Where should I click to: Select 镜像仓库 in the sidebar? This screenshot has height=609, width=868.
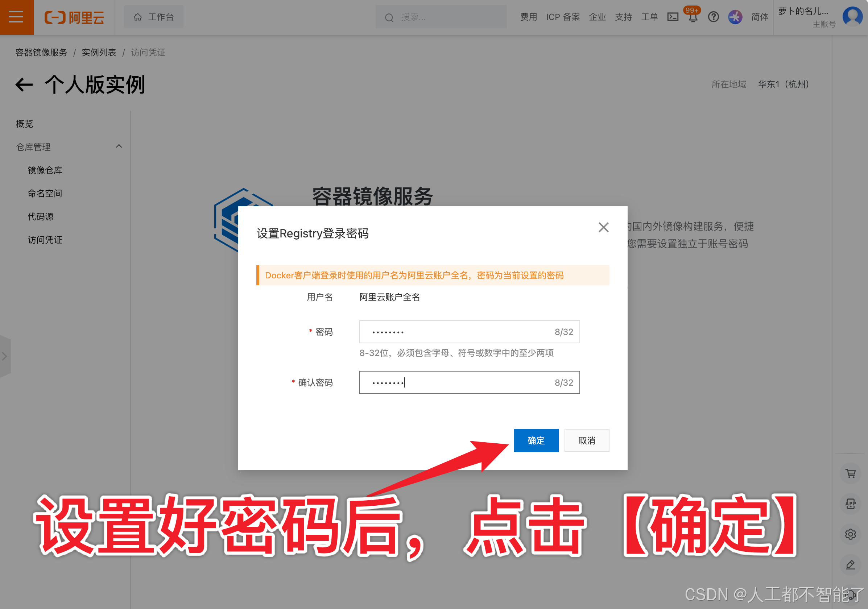46,170
